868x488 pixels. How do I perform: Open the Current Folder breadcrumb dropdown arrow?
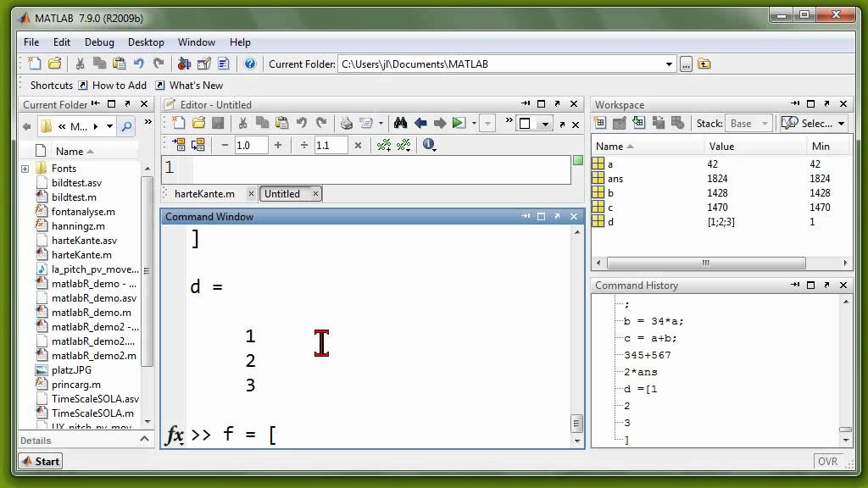click(x=109, y=126)
